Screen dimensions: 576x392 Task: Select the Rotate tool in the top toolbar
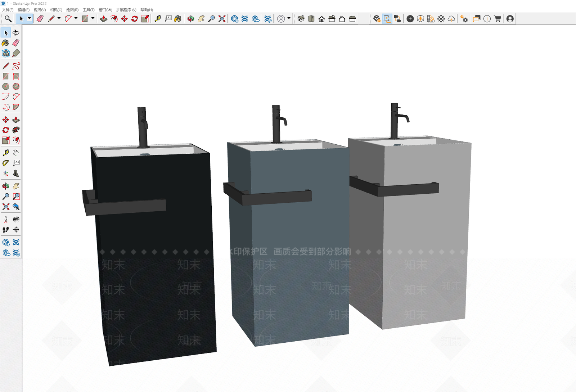(135, 19)
